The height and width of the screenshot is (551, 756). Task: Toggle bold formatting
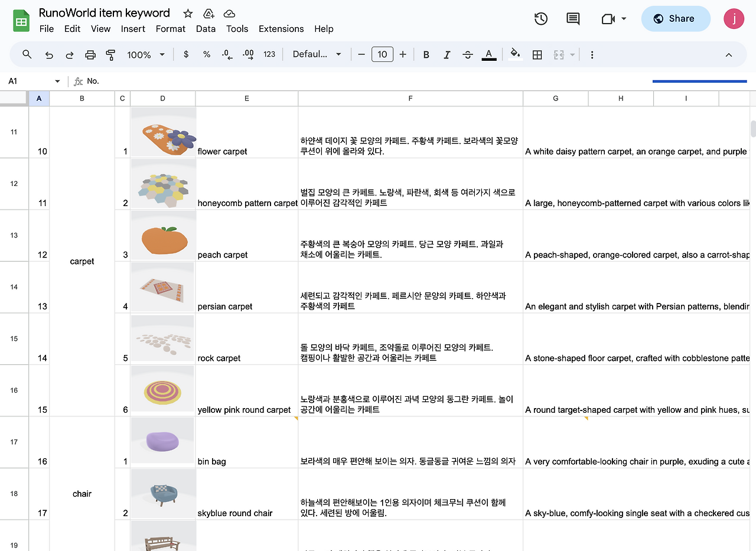[426, 54]
